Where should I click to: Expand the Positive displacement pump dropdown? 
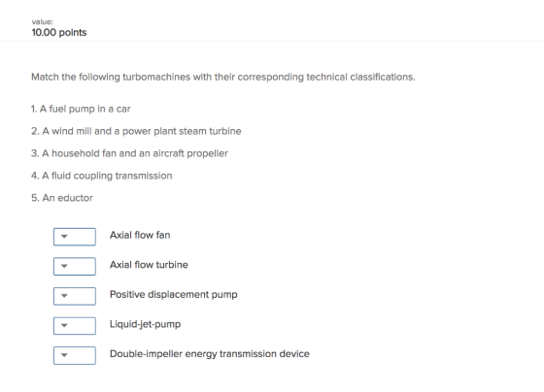pyautogui.click(x=75, y=296)
